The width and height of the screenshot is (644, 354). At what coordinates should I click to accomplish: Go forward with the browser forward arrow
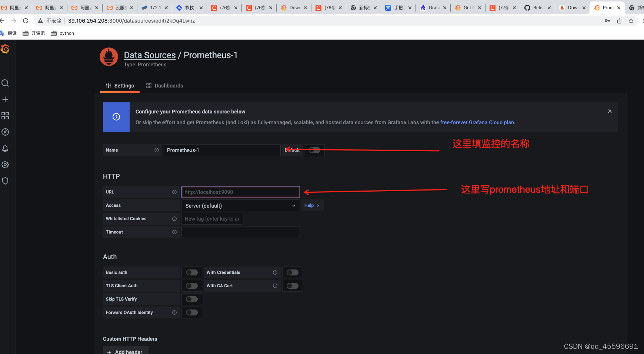coord(14,21)
